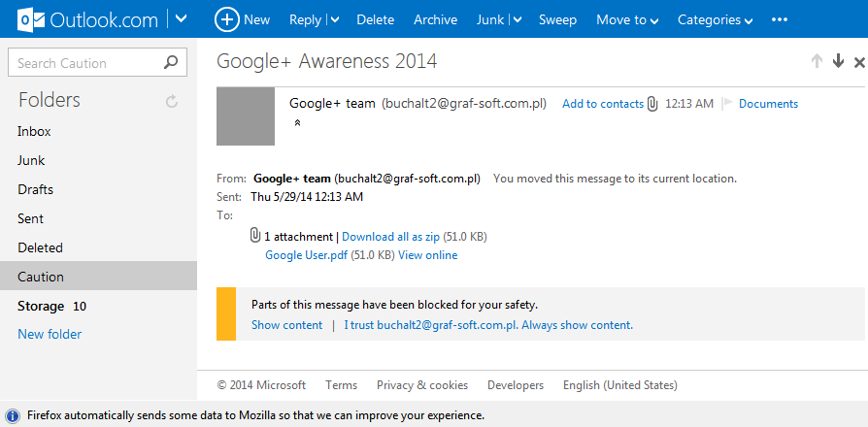Open the Outlook.com app switcher chevron

[x=181, y=18]
